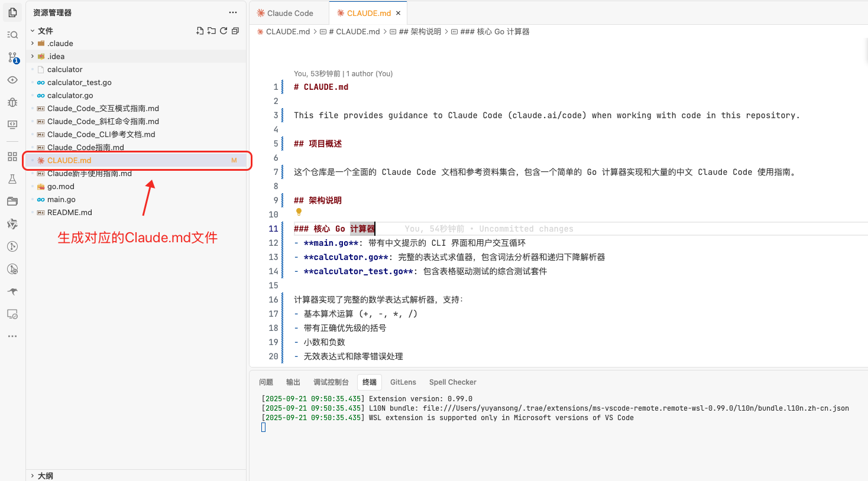This screenshot has height=481, width=868.
Task: Click terminal input cursor area
Action: click(x=264, y=427)
